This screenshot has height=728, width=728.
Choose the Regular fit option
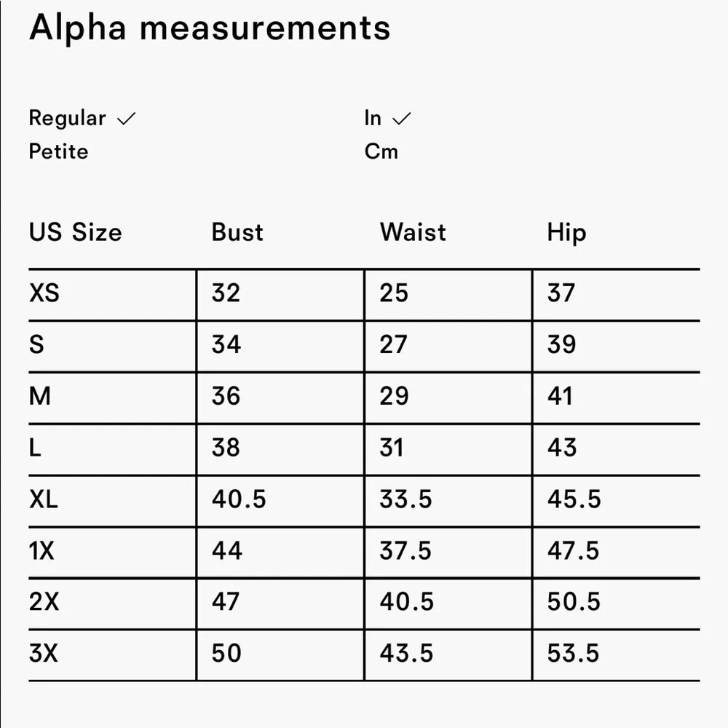[x=67, y=118]
